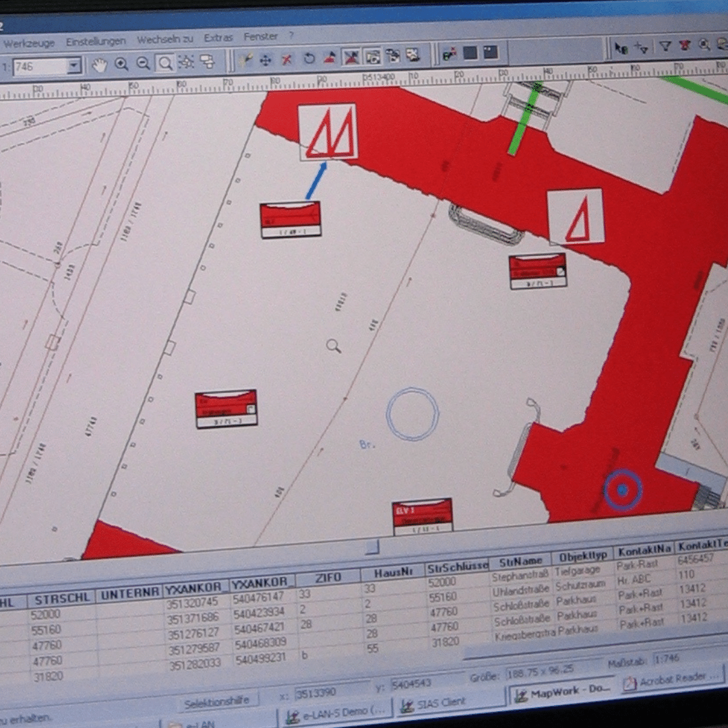Click the key with red X icon

point(450,55)
